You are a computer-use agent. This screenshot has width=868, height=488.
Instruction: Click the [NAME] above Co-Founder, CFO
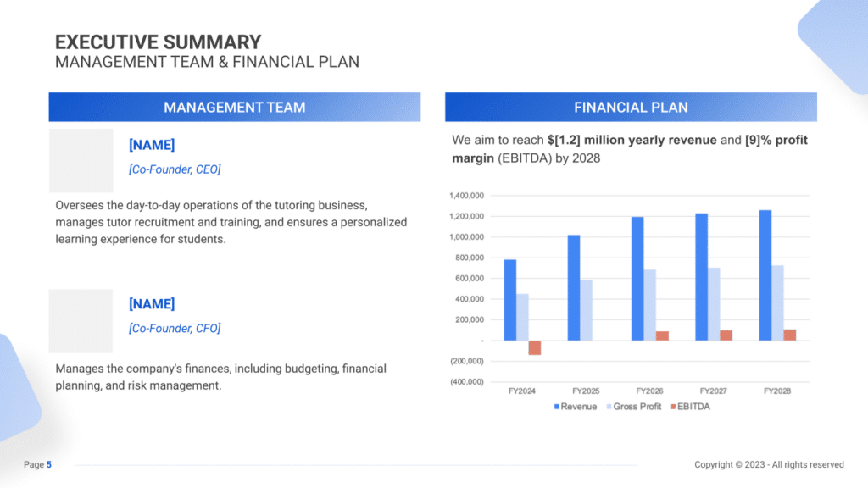tap(152, 304)
